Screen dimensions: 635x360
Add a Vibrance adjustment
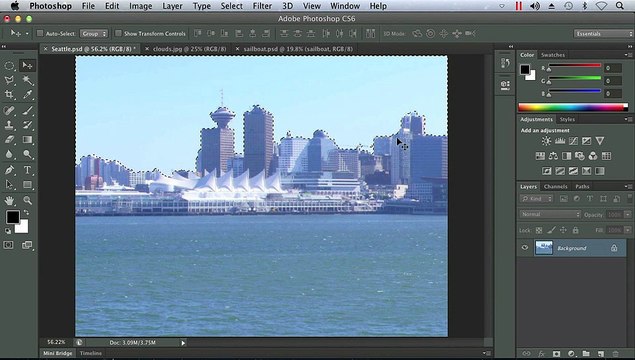[600, 141]
